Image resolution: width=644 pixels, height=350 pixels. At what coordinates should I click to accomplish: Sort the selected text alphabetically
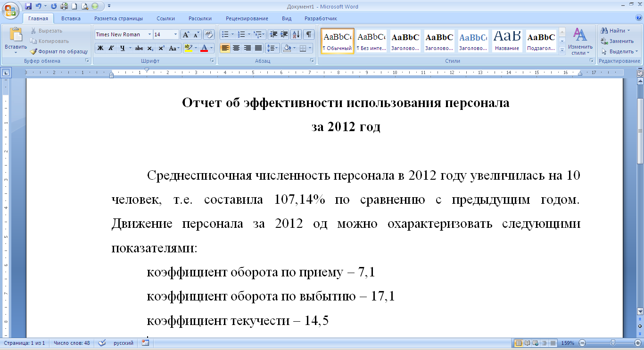(x=296, y=34)
